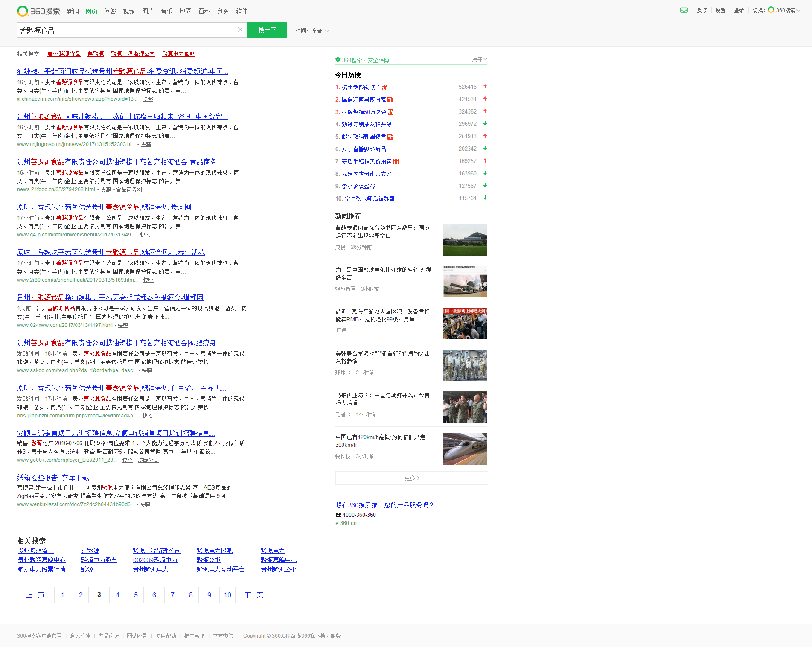This screenshot has width=812, height=647.
Task: Open the 设置 settings link
Action: tap(720, 10)
